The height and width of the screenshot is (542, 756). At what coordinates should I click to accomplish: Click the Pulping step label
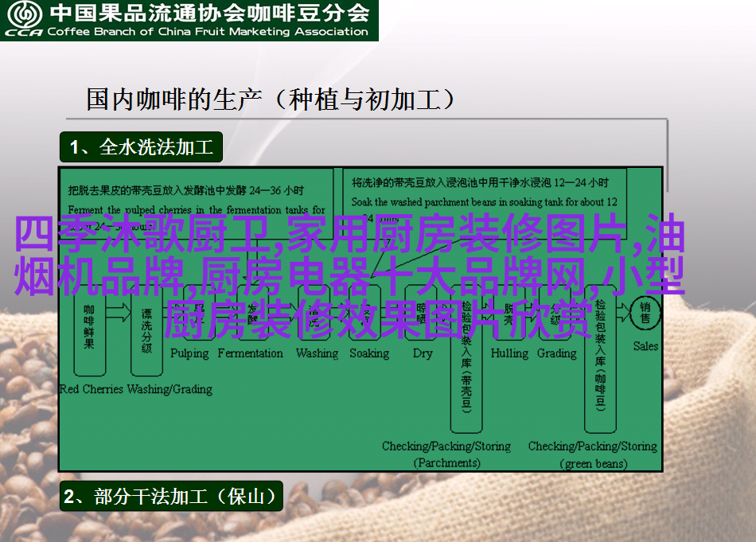(x=189, y=353)
